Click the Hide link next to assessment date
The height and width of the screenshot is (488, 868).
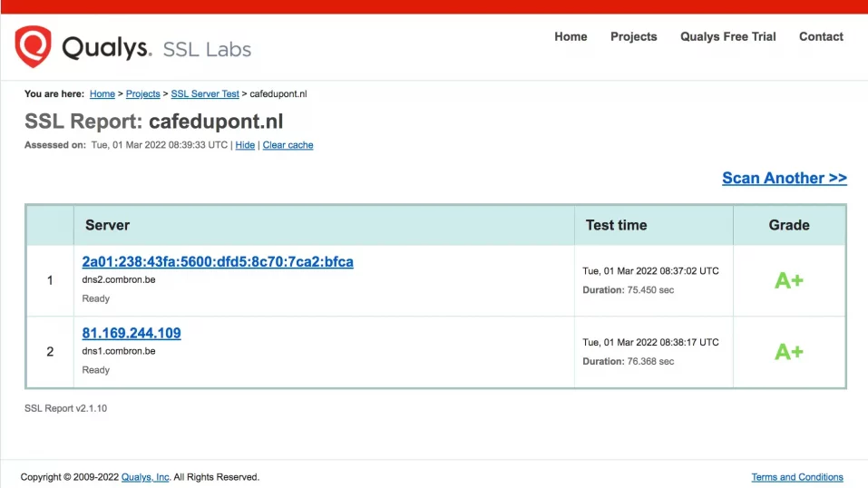click(x=245, y=145)
